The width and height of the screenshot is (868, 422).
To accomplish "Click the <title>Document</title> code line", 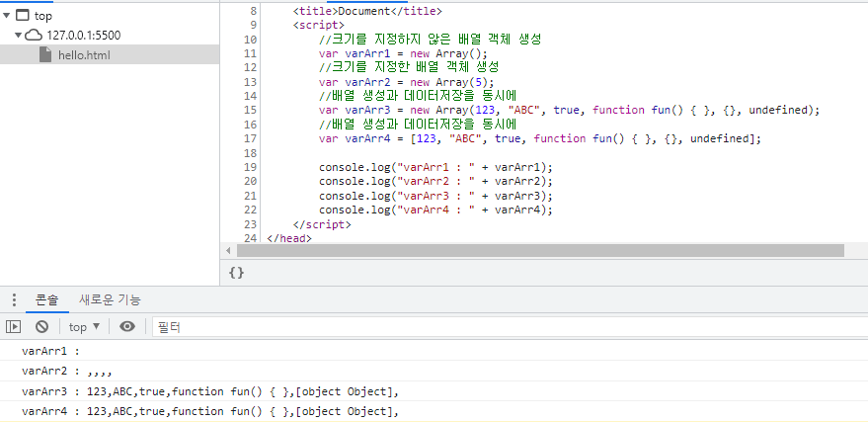I will pyautogui.click(x=367, y=11).
